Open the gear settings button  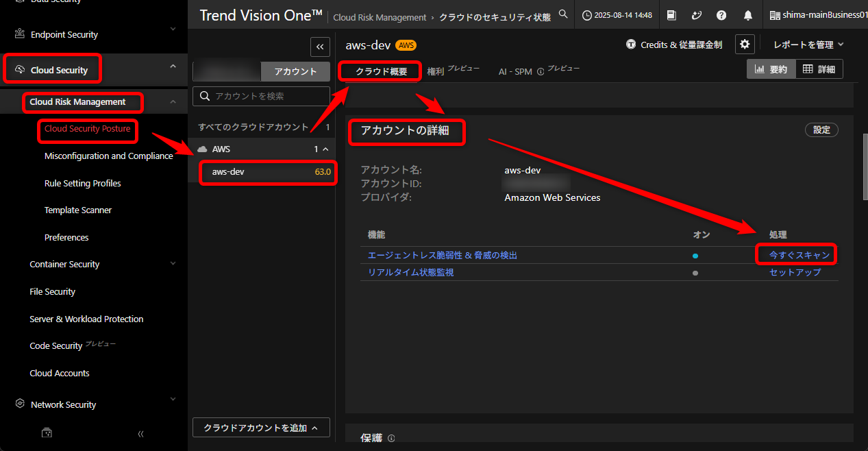tap(745, 45)
